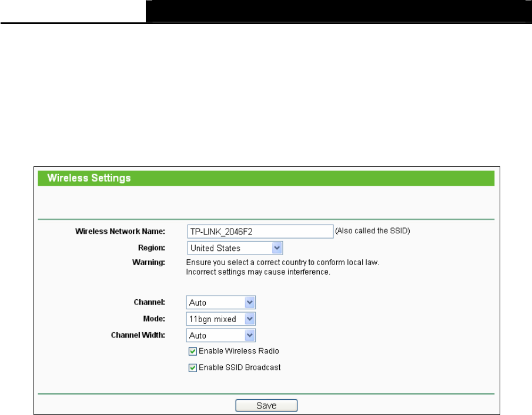Save the wireless settings
The image size is (532, 415).
[x=266, y=406]
